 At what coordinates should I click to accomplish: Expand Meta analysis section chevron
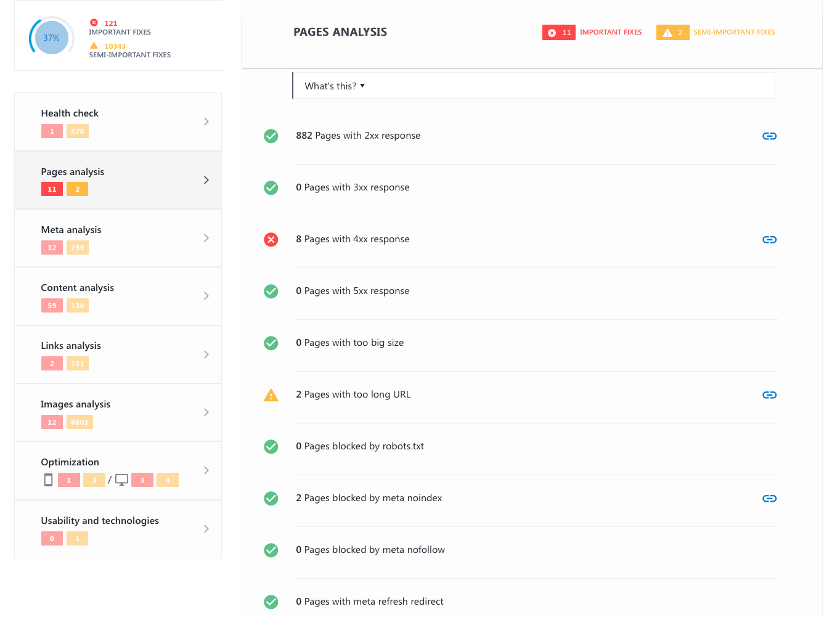206,238
